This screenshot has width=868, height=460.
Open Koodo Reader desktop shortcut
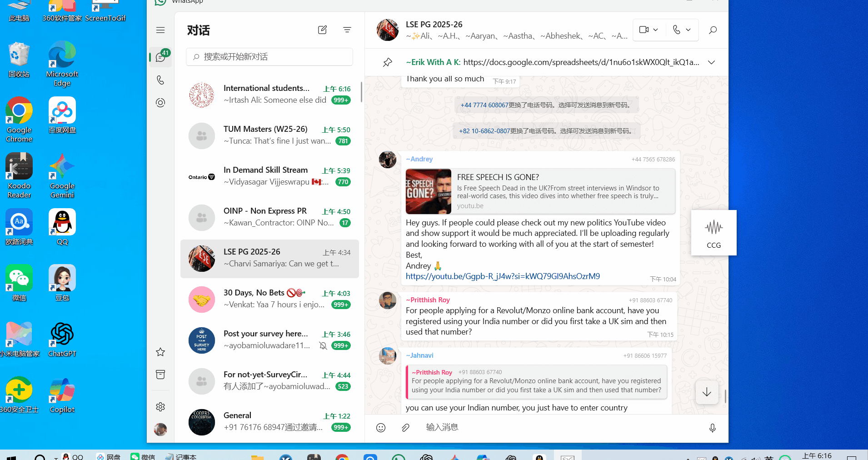pyautogui.click(x=19, y=176)
